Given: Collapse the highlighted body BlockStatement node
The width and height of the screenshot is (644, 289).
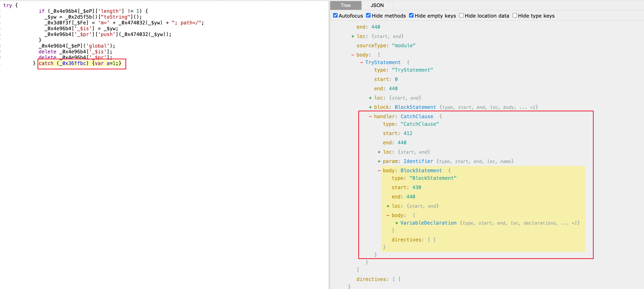Looking at the screenshot, I should coord(379,171).
